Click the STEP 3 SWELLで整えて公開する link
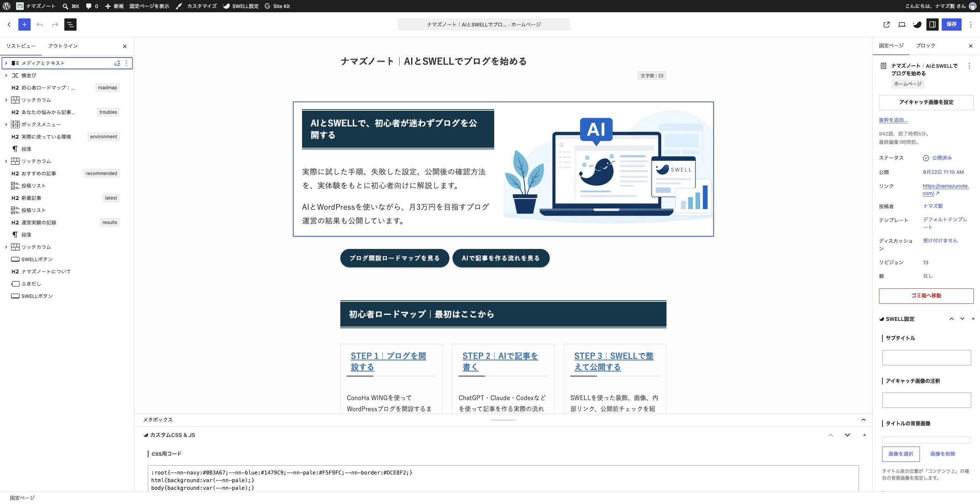 (614, 361)
